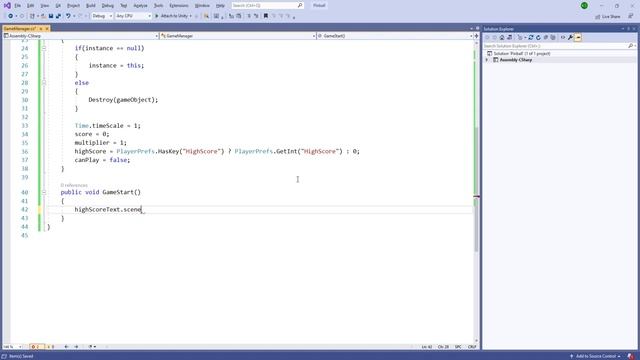The image size is (640, 360).
Task: Open the Assembly-CSharp project dropdown
Action: 81,36
